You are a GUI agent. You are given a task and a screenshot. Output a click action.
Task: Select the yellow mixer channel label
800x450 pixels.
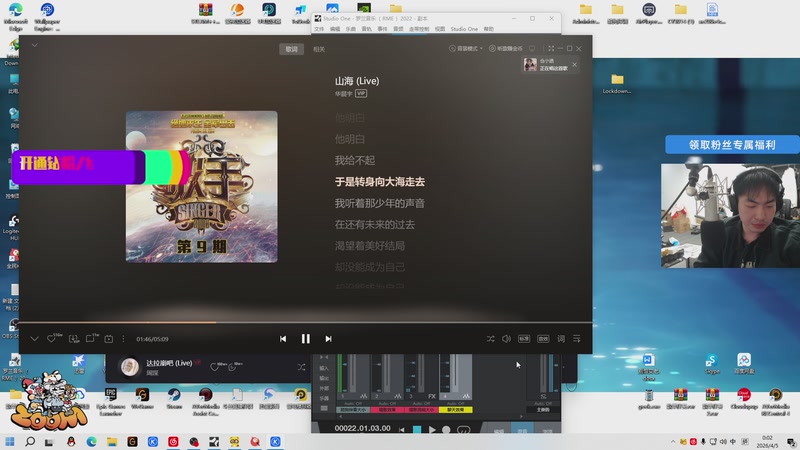point(456,410)
